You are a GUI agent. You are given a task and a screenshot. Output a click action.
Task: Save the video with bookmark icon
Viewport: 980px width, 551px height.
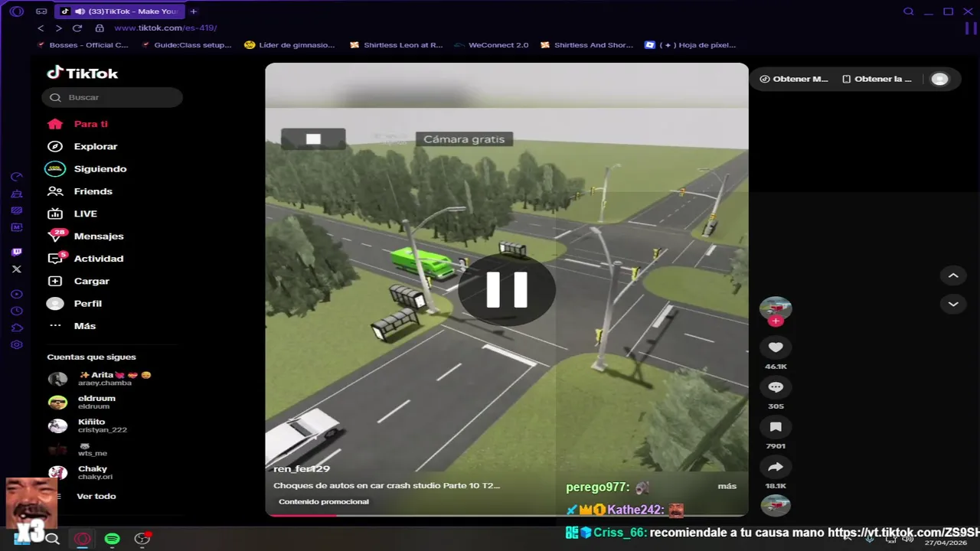[x=776, y=427]
